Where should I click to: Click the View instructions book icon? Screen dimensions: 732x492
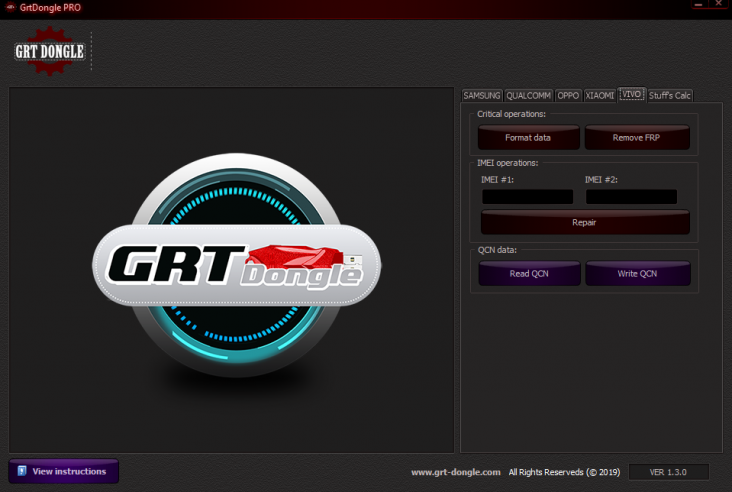click(x=22, y=471)
